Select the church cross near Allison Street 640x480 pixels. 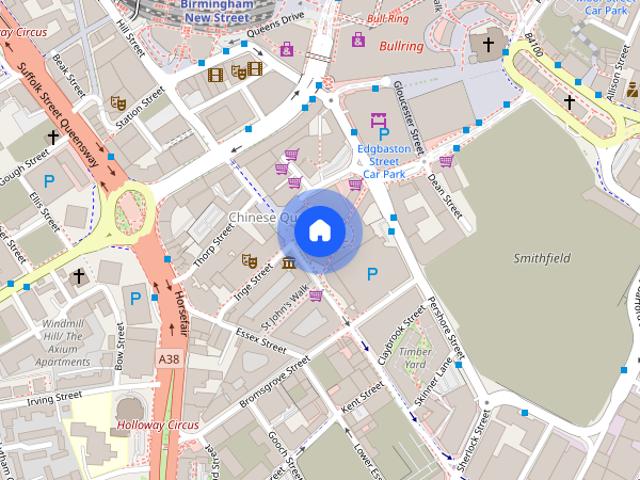569,101
